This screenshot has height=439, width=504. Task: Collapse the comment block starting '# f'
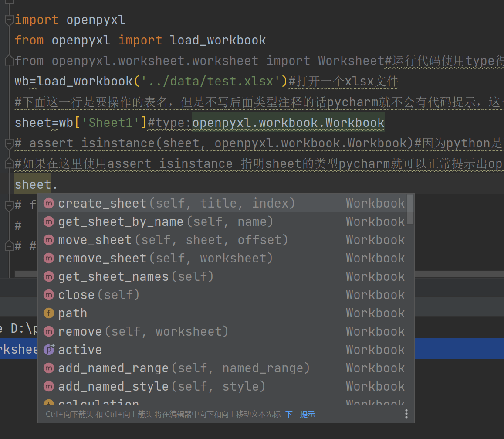9,205
